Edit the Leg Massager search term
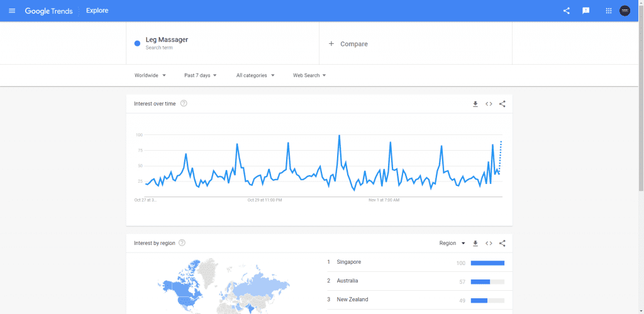The width and height of the screenshot is (644, 314). pyautogui.click(x=167, y=40)
